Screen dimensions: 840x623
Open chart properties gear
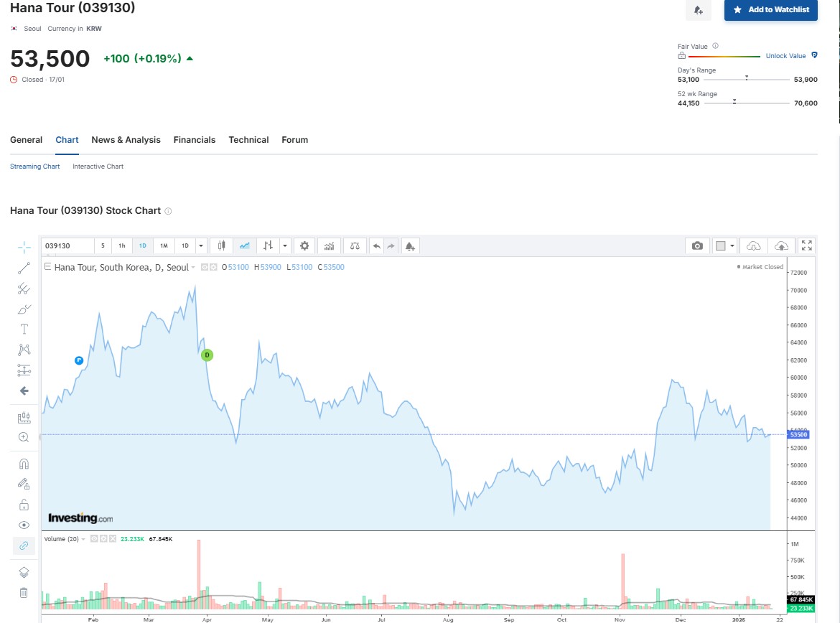[x=304, y=246]
